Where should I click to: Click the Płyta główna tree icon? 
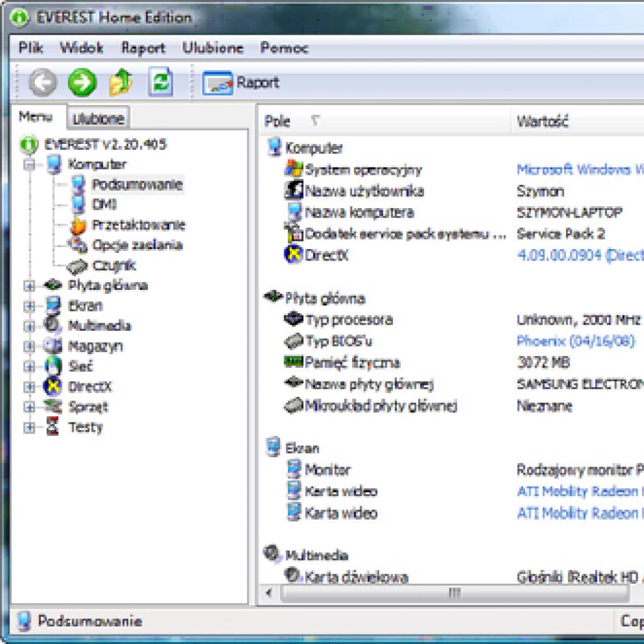point(53,285)
